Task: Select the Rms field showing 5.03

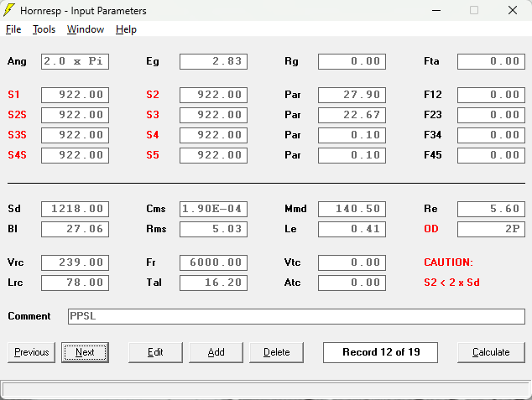Action: pos(213,229)
